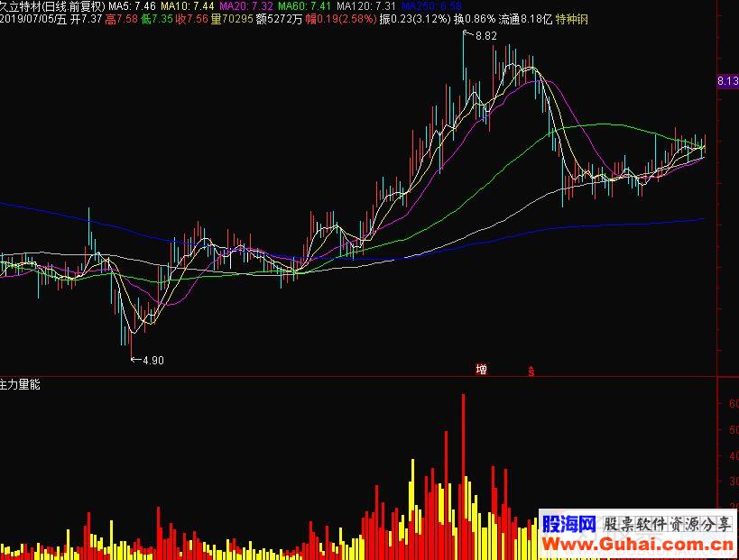Click the 久立特材(日线.前复权) chart title

pyautogui.click(x=52, y=6)
